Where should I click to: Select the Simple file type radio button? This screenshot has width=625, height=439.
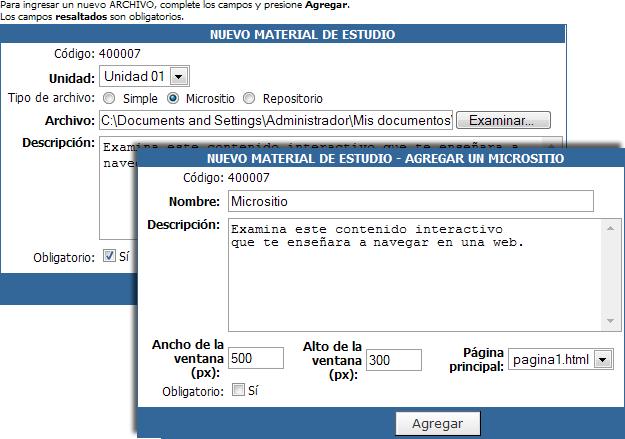pyautogui.click(x=109, y=98)
